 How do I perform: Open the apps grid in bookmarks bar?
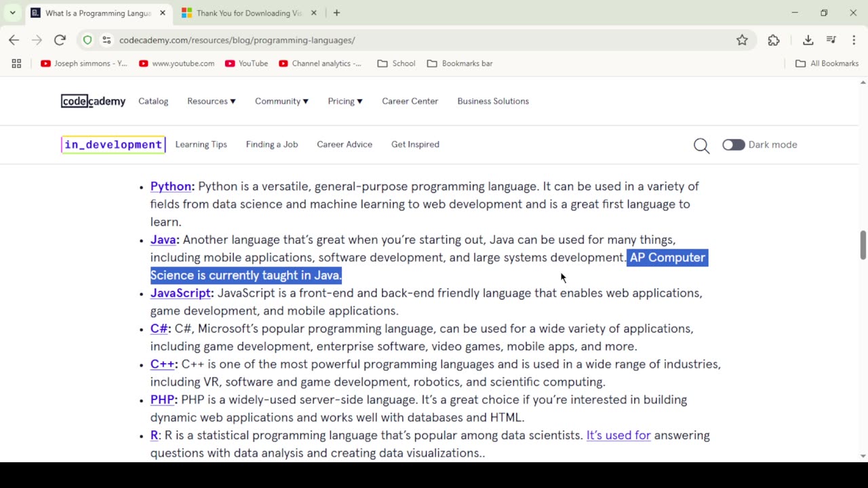(x=17, y=63)
